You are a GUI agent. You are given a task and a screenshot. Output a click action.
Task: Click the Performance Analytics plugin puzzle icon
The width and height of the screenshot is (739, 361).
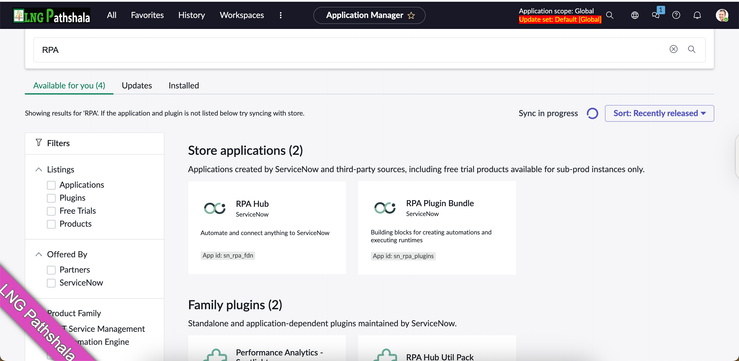(x=215, y=354)
